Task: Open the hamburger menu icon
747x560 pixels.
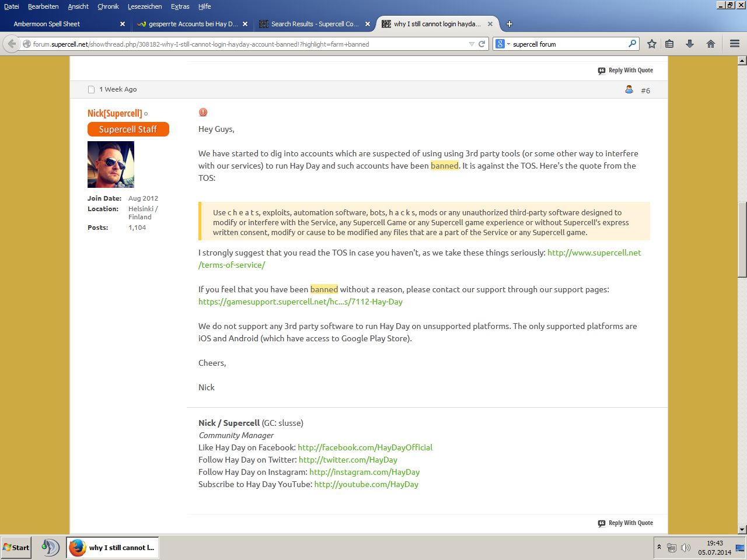Action: [735, 44]
